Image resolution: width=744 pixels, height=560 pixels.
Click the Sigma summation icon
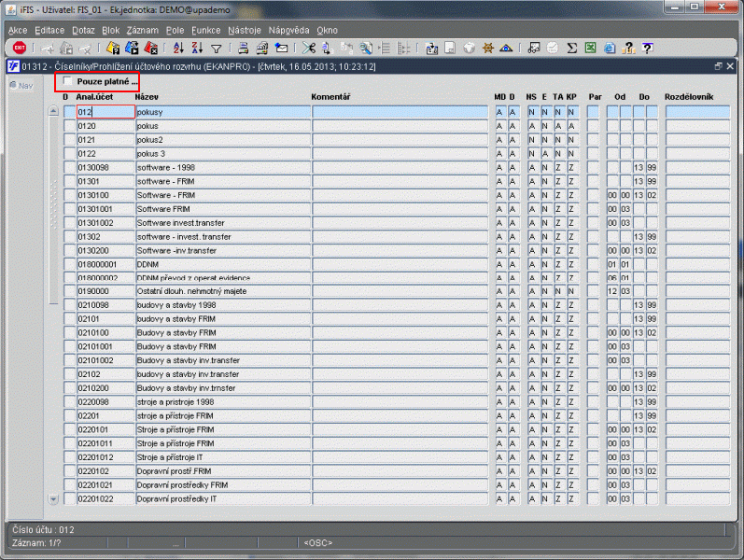coord(571,48)
